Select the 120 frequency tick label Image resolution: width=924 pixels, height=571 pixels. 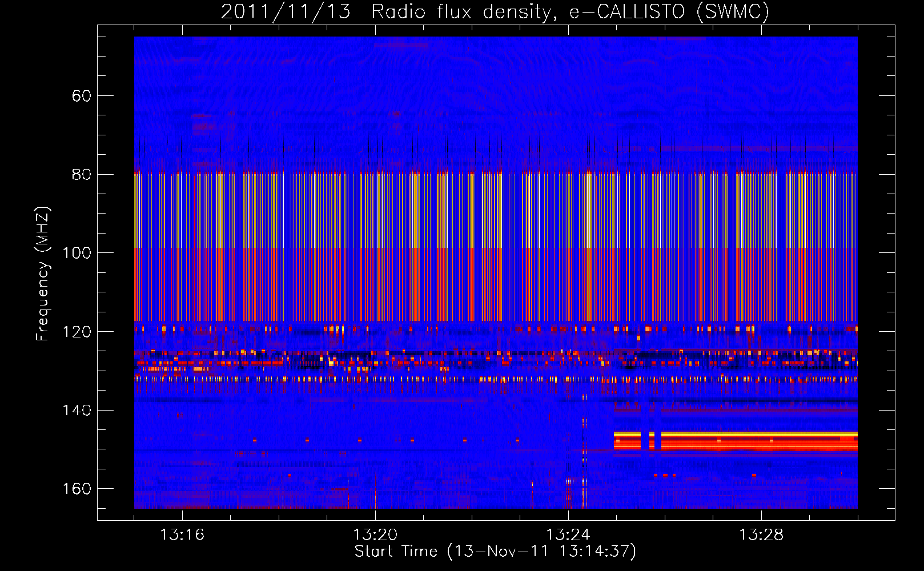[x=77, y=332]
